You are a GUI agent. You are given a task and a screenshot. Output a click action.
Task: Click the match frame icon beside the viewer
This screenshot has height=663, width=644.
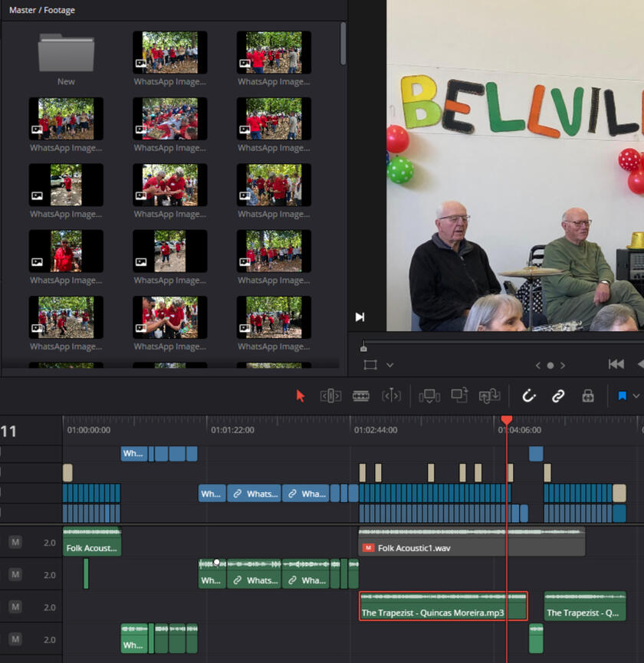(359, 317)
